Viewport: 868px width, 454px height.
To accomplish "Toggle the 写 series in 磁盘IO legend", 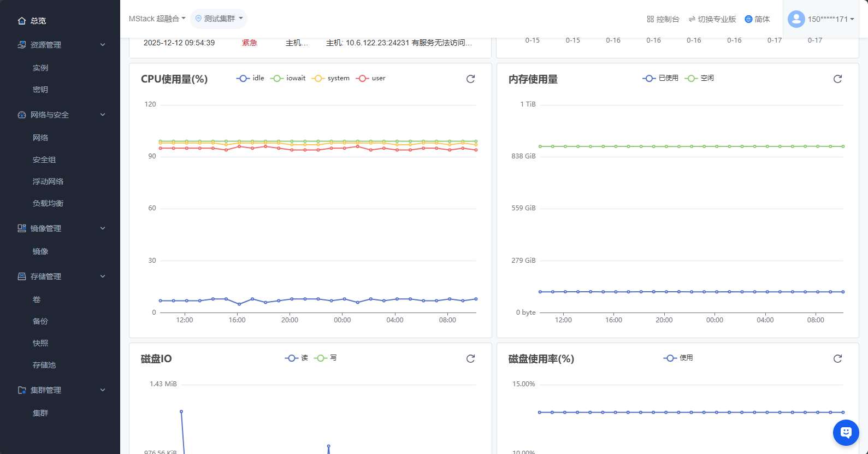I will pos(326,358).
